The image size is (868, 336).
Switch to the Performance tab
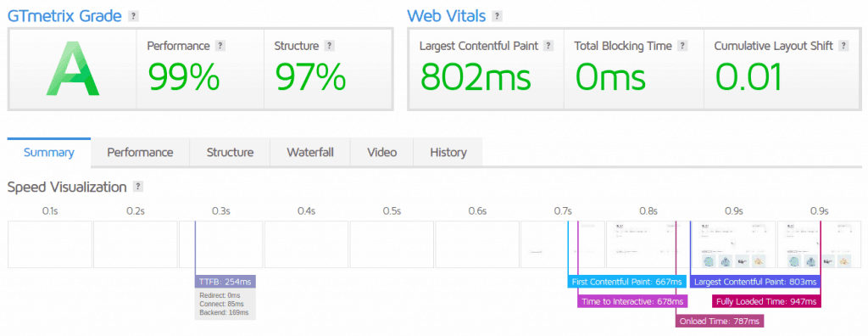pyautogui.click(x=140, y=153)
